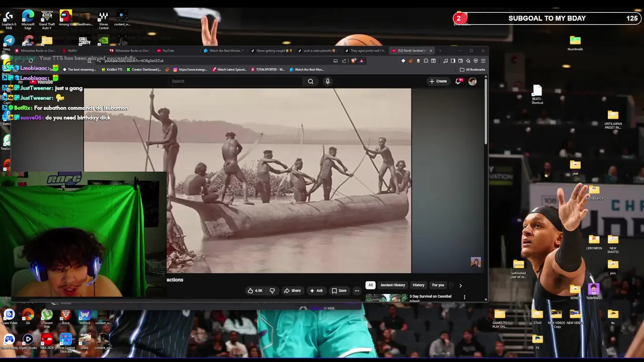Open the pics desktop folder
The image size is (644, 362).
point(613,267)
